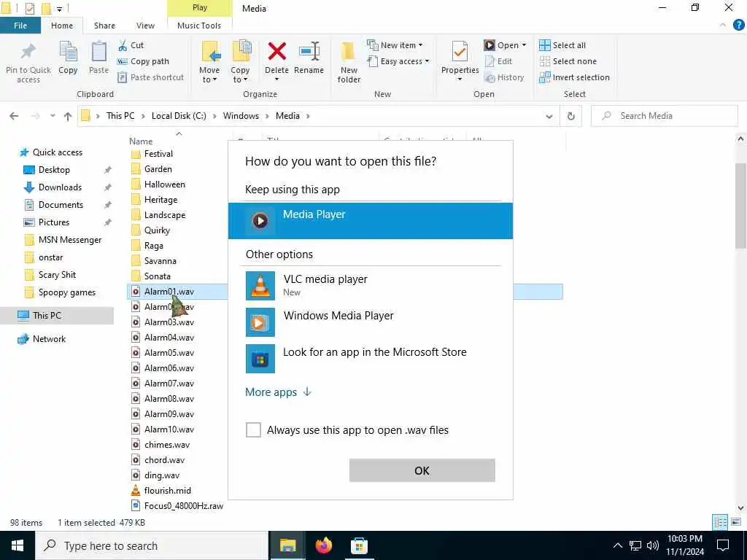Refresh the Media folder view
The width and height of the screenshot is (747, 560).
[570, 116]
